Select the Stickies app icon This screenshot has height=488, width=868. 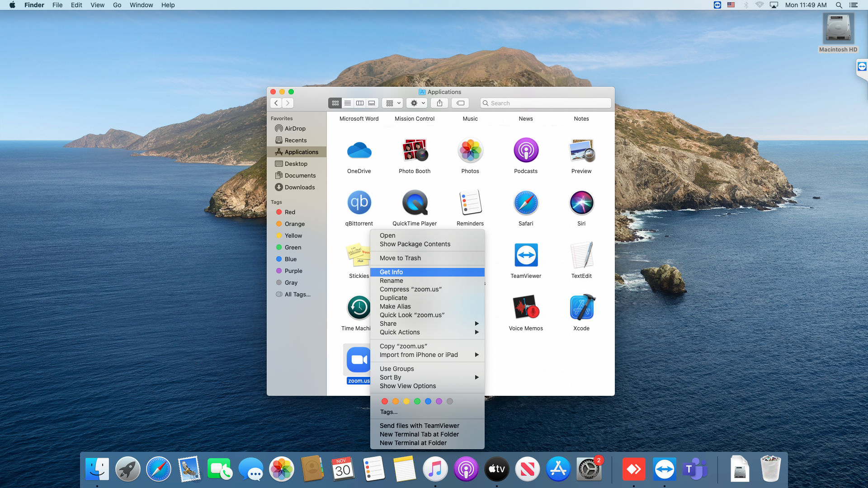[358, 256]
